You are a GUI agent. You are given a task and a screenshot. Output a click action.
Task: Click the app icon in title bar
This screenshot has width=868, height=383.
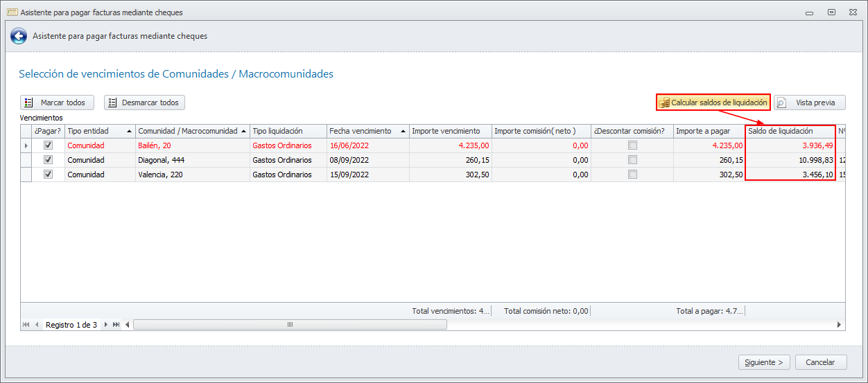(x=12, y=12)
